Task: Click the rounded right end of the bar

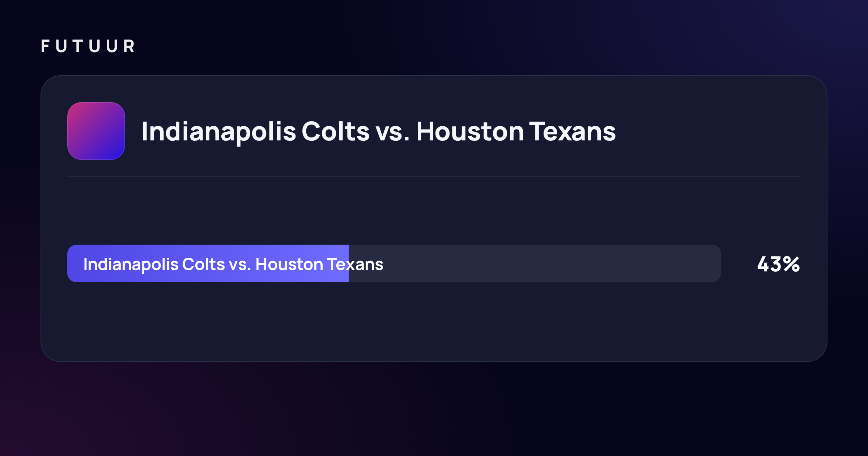Action: [712, 263]
